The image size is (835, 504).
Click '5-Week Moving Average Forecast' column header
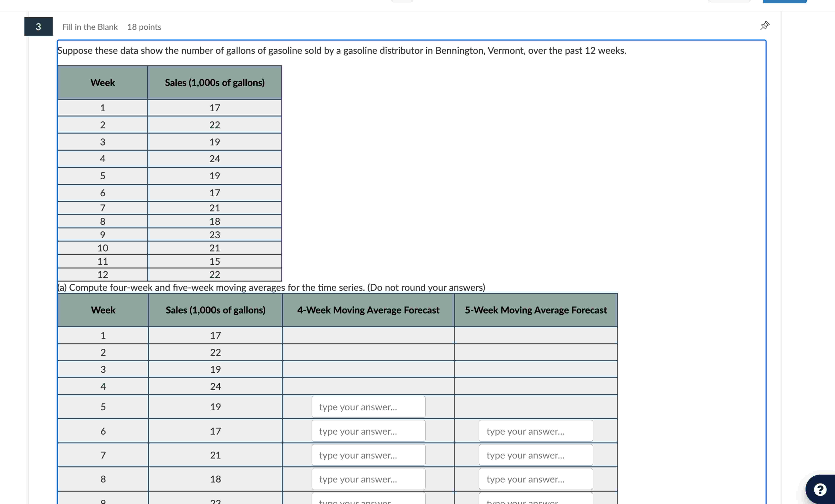click(535, 310)
